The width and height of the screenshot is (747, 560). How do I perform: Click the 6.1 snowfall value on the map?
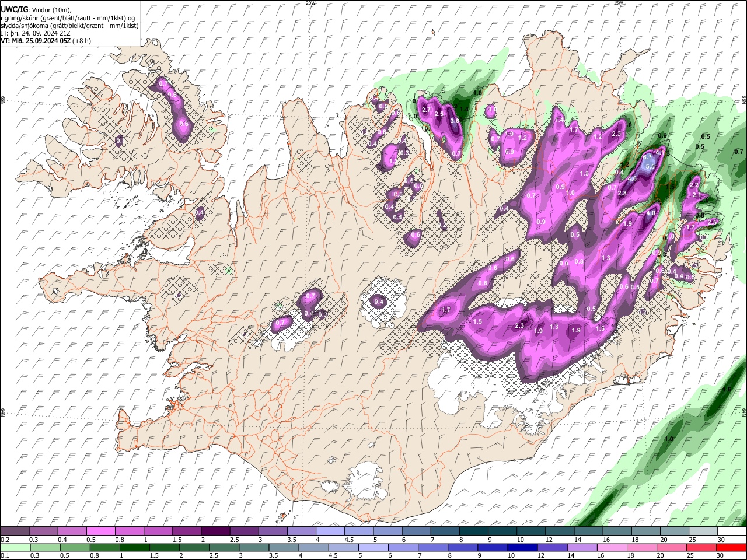[647, 157]
